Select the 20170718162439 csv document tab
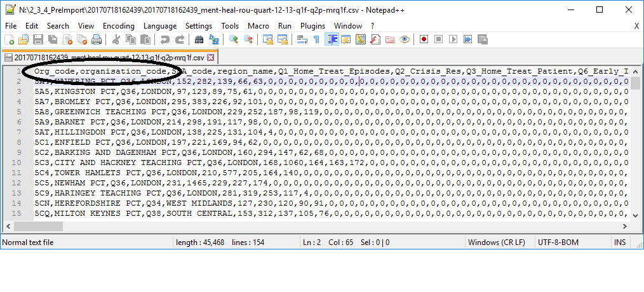Screen dimensions: 644x292 coord(109,57)
